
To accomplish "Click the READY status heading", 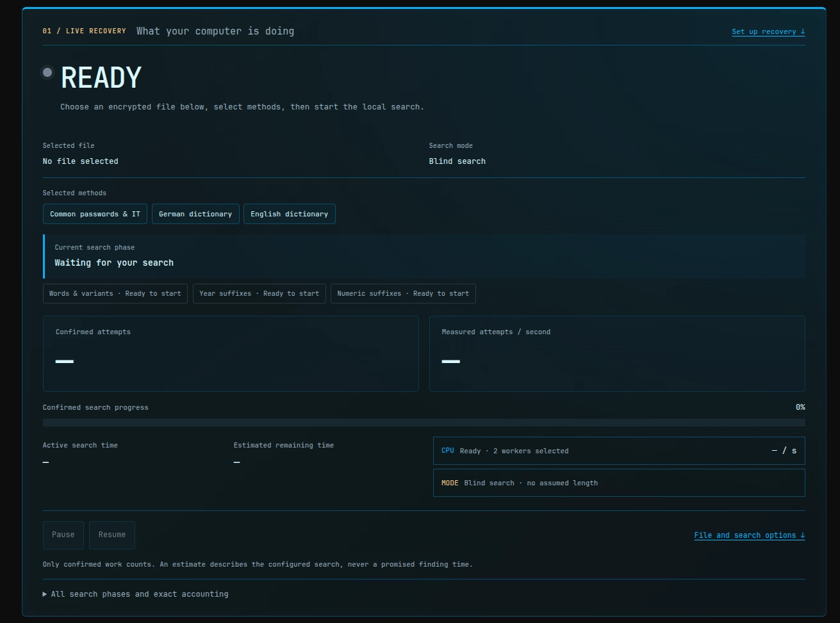I will [101, 78].
